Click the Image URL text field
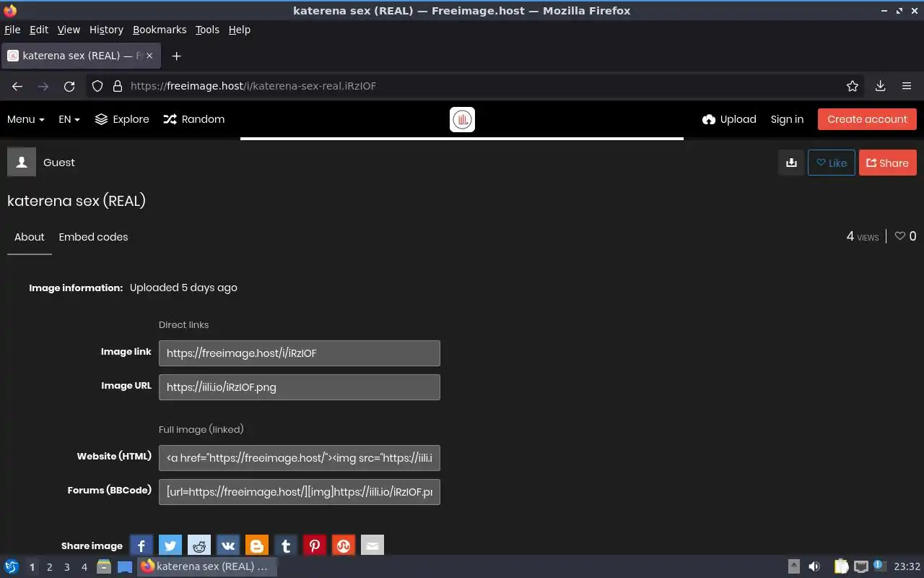Viewport: 924px width, 578px height. pos(300,387)
